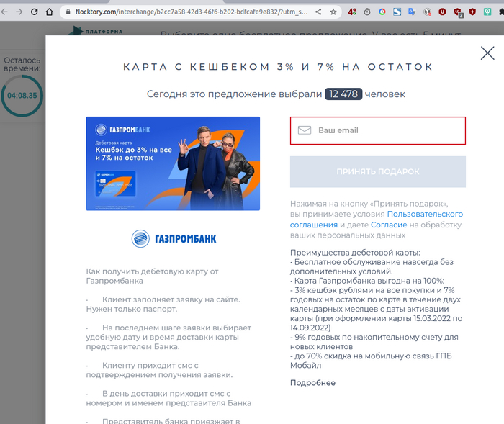Click the Платформа logo behind popup

tap(95, 31)
